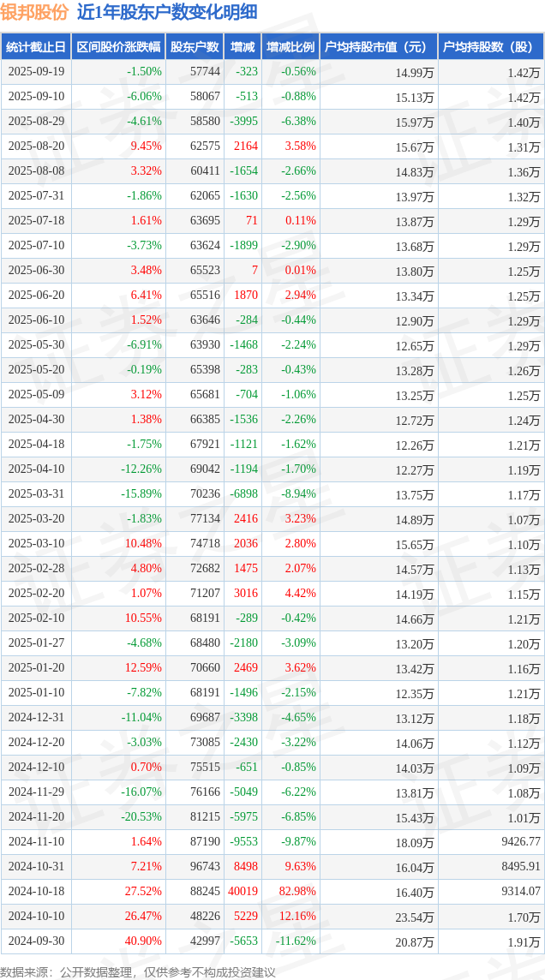Select the 户均持股数(股) column header
Viewport: 545px width, 980px height.
click(x=490, y=47)
